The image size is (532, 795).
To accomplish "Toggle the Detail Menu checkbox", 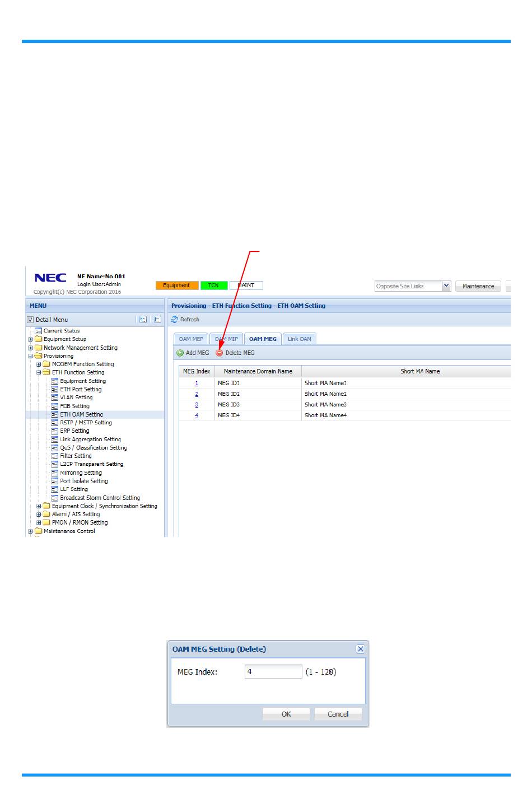I will coord(31,320).
